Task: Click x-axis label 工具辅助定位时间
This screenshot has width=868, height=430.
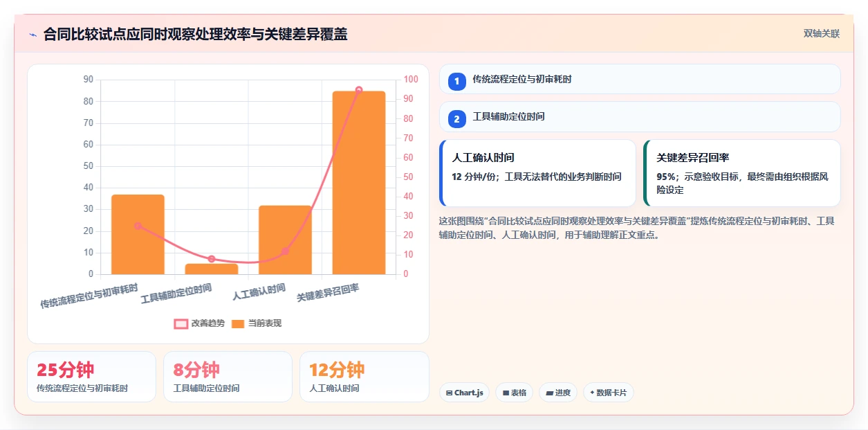Action: (176, 294)
